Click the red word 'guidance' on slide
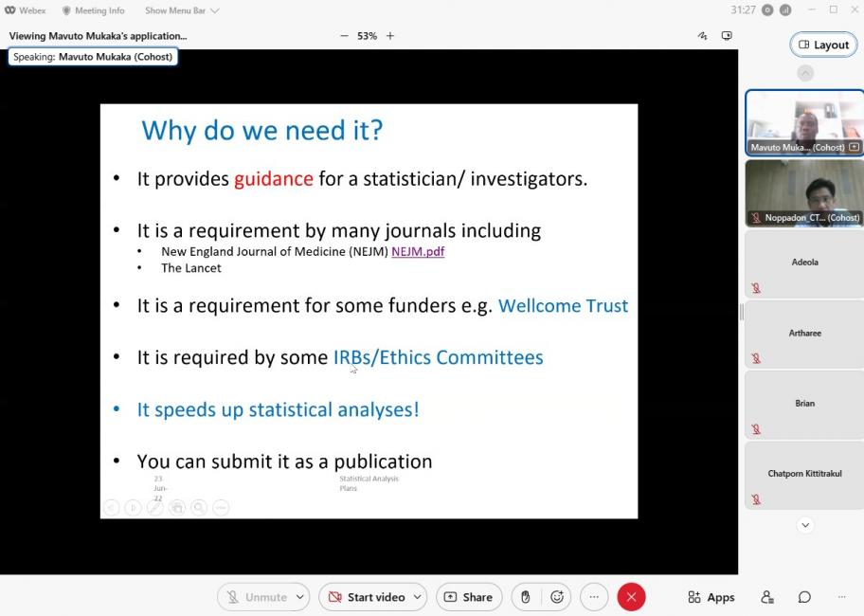The width and height of the screenshot is (864, 616). [274, 180]
